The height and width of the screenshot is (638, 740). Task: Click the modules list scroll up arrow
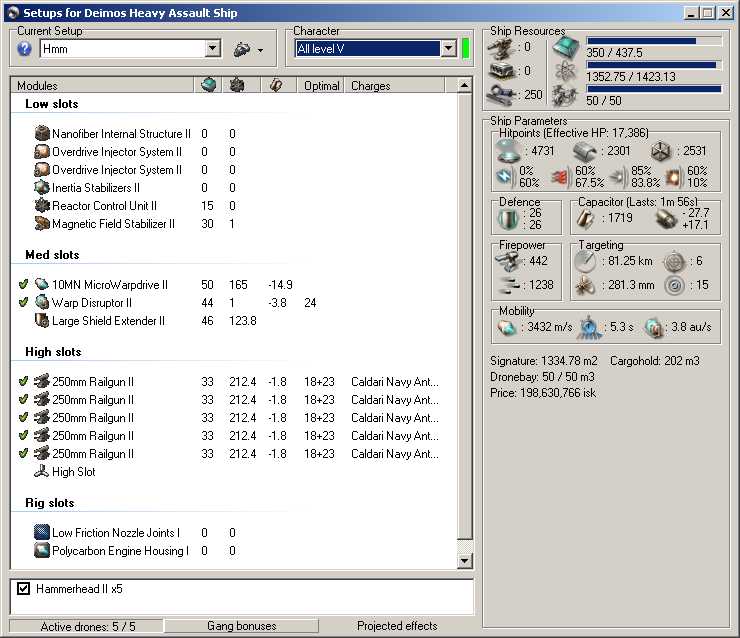464,85
